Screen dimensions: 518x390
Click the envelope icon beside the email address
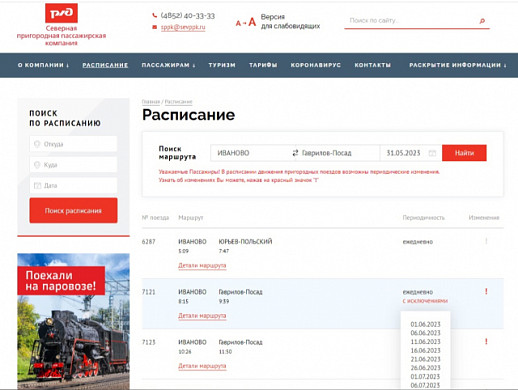[x=154, y=27]
